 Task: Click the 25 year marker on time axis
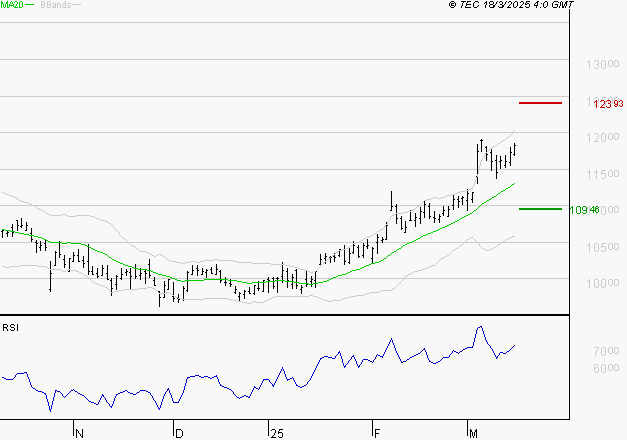pos(277,434)
